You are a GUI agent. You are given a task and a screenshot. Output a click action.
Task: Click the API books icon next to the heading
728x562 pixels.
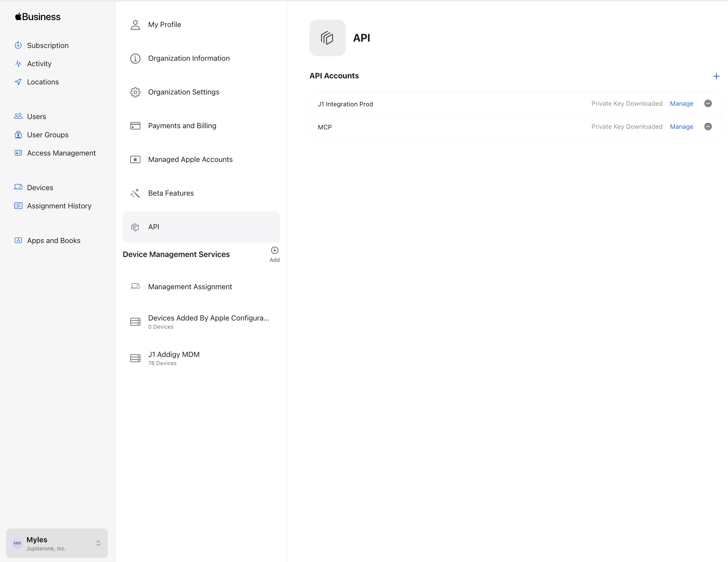[x=327, y=38]
